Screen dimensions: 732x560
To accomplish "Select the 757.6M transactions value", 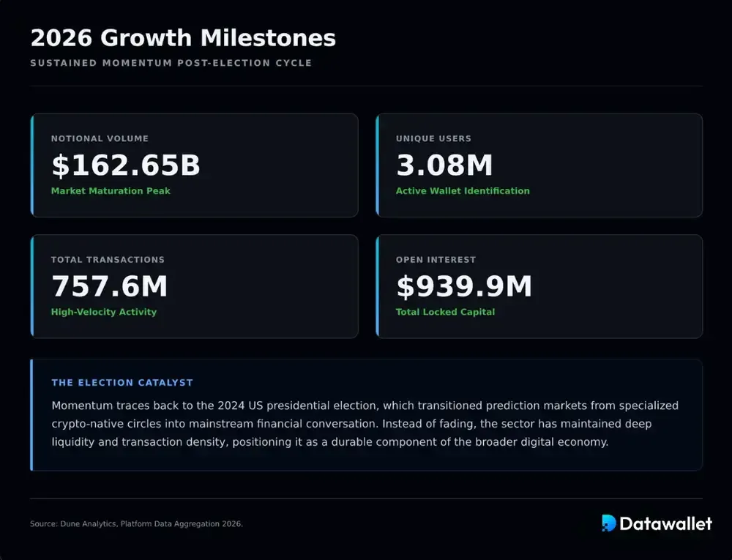I will tap(110, 287).
